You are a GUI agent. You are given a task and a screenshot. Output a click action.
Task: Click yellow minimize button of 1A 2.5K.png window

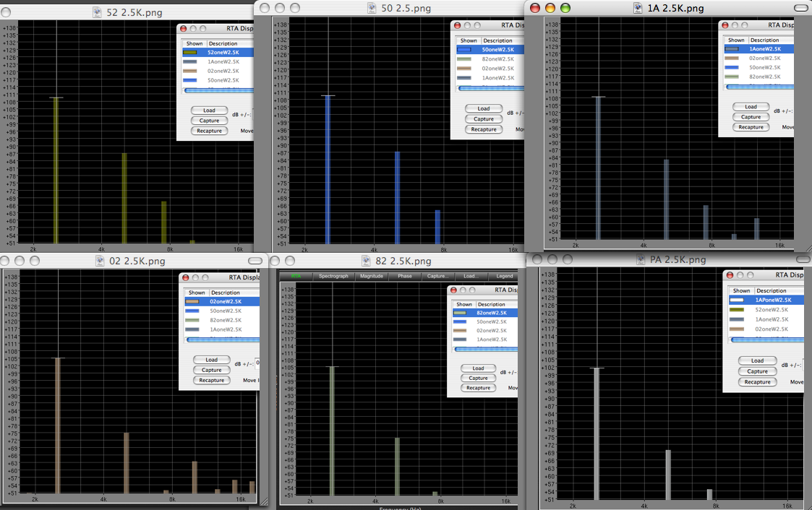550,8
